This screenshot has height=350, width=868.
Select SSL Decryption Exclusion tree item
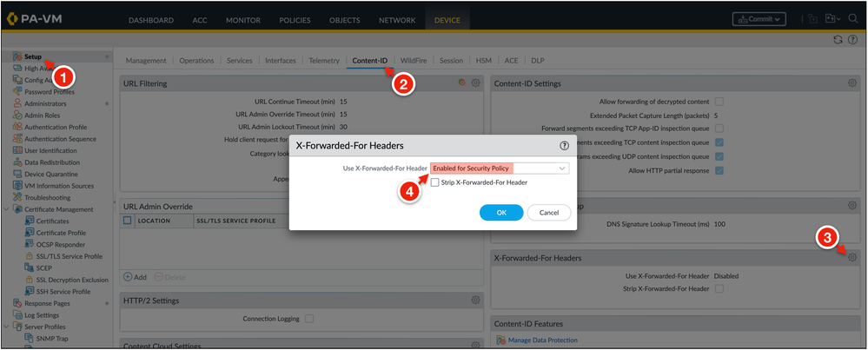tap(72, 280)
